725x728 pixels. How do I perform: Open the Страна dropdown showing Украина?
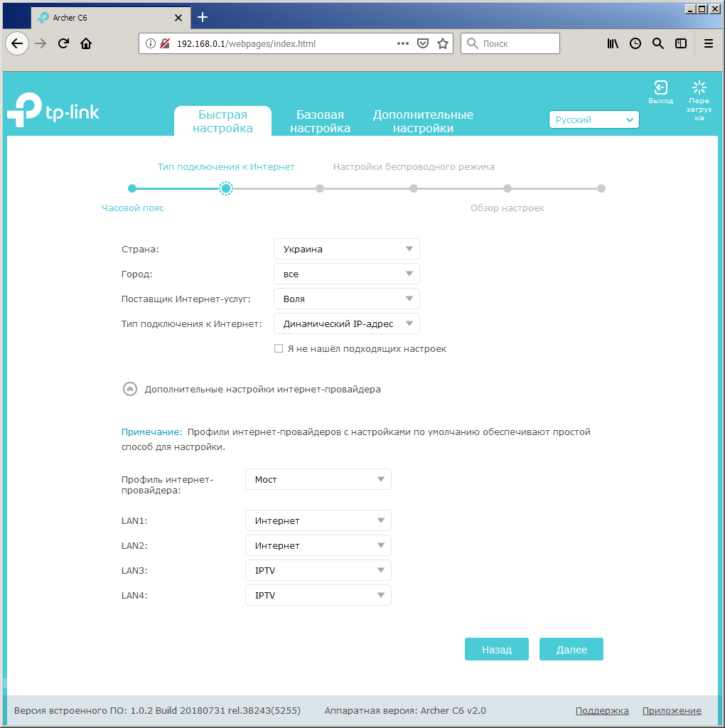point(346,250)
